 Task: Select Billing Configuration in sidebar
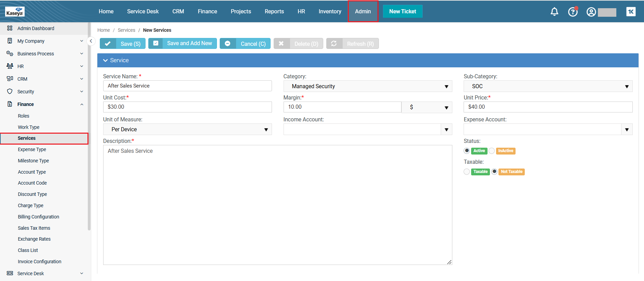point(38,217)
